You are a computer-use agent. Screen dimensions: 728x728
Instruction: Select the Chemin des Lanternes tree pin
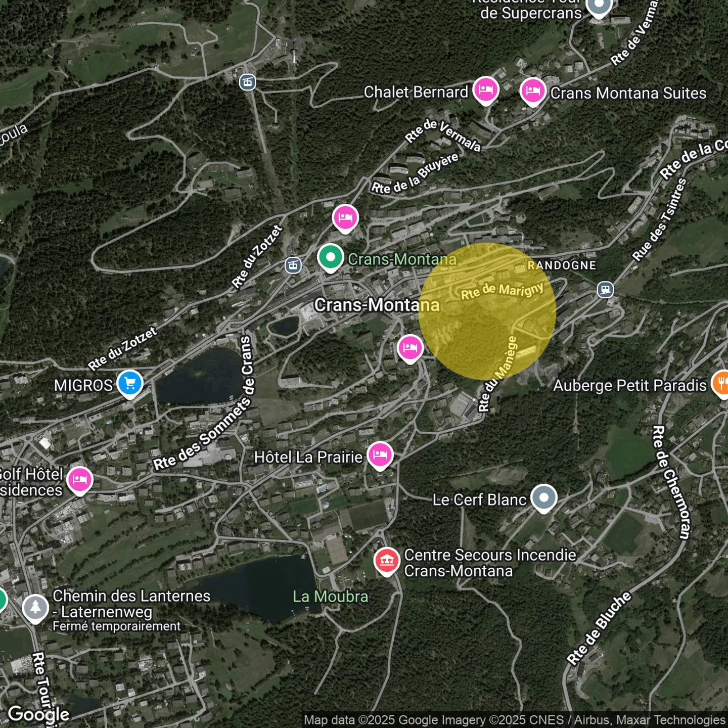[35, 608]
